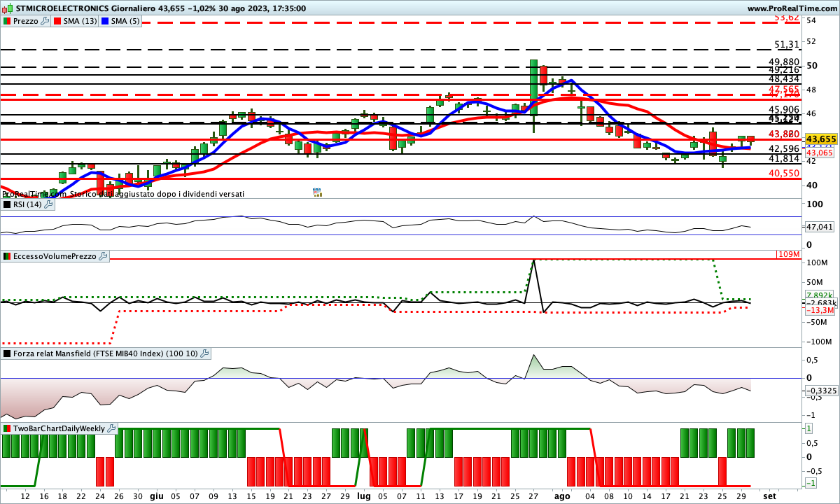Click the Forza relat Mansfield black swatch
The image size is (840, 504).
pyautogui.click(x=8, y=353)
